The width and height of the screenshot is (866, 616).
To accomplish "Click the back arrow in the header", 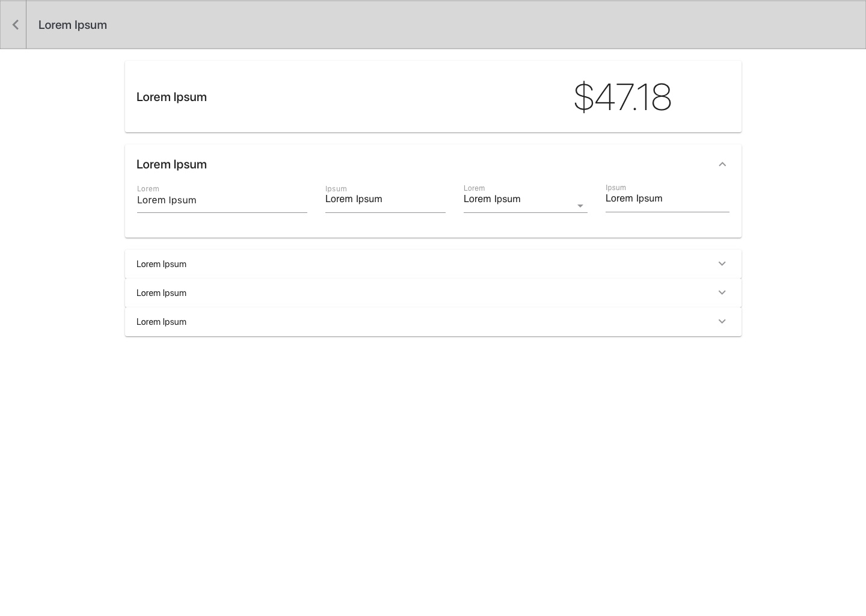I will pyautogui.click(x=14, y=25).
